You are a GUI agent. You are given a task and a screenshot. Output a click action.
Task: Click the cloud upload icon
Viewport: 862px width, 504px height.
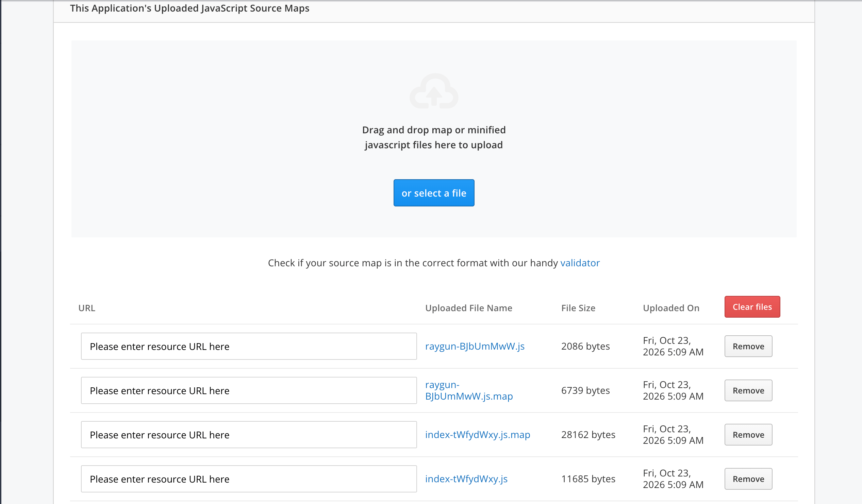point(434,91)
